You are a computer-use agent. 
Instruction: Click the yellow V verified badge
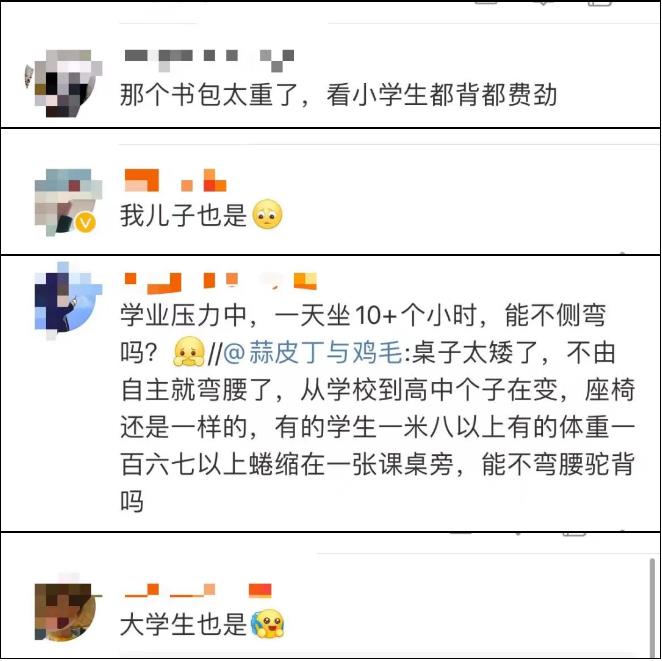86,222
